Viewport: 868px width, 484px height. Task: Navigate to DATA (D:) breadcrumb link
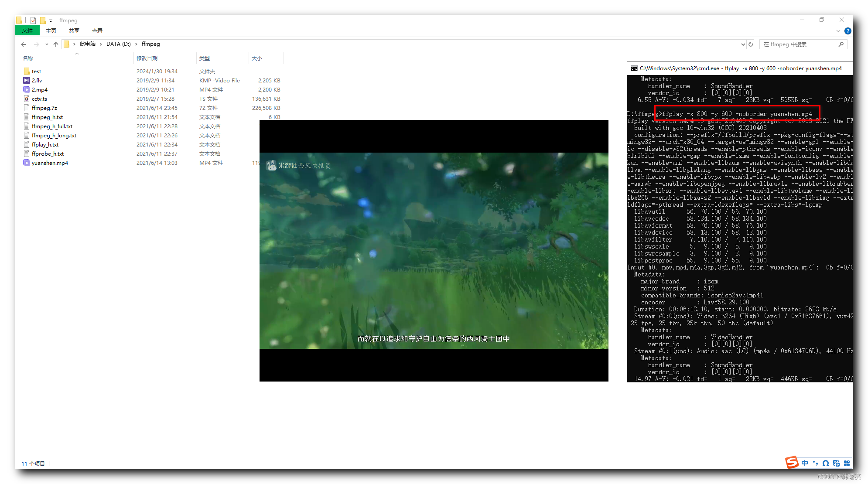[118, 44]
